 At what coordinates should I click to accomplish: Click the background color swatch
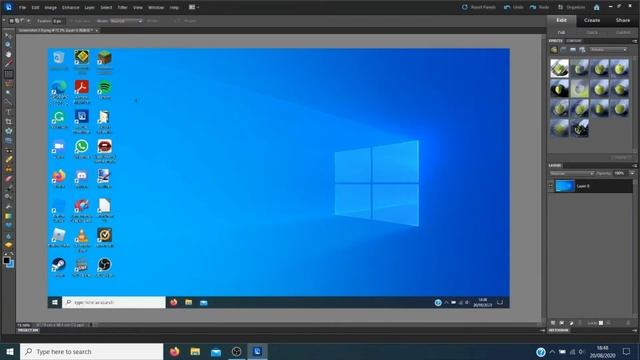[11, 264]
